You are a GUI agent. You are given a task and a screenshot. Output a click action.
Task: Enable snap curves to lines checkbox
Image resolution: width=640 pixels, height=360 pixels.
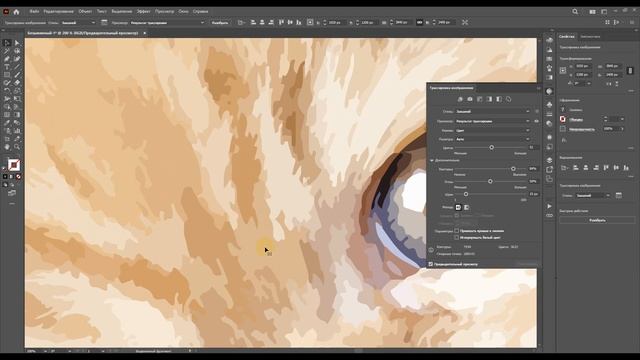click(x=457, y=231)
